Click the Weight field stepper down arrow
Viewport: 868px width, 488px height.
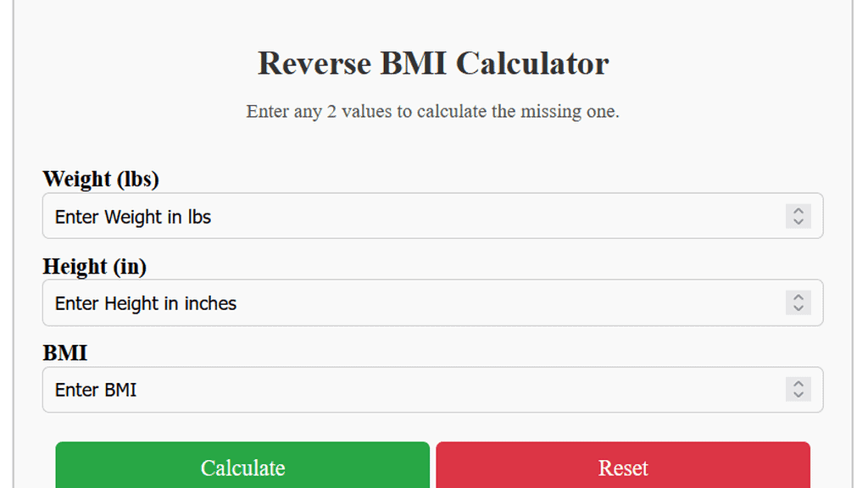[798, 221]
